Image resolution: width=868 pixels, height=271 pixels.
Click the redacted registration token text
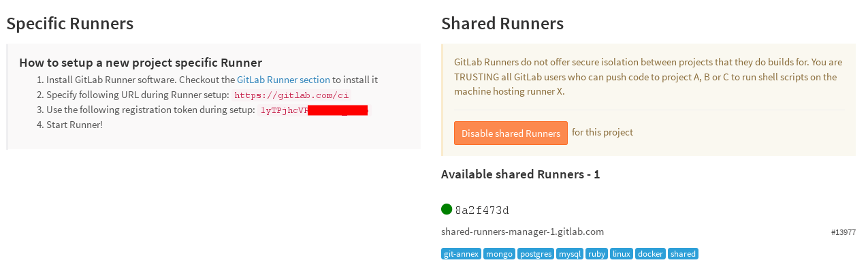(314, 110)
